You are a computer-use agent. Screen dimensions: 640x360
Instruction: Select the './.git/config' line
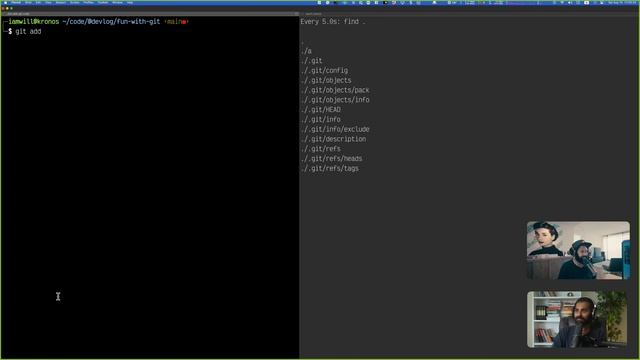click(324, 71)
